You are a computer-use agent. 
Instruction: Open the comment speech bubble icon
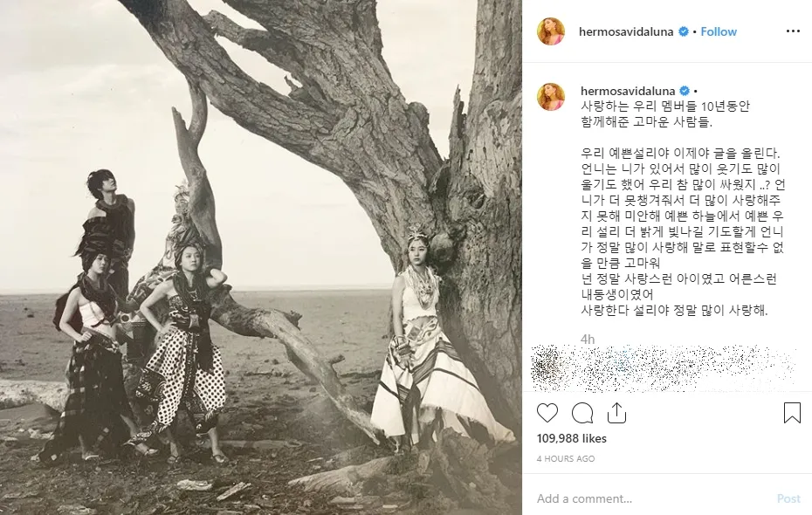(x=582, y=413)
